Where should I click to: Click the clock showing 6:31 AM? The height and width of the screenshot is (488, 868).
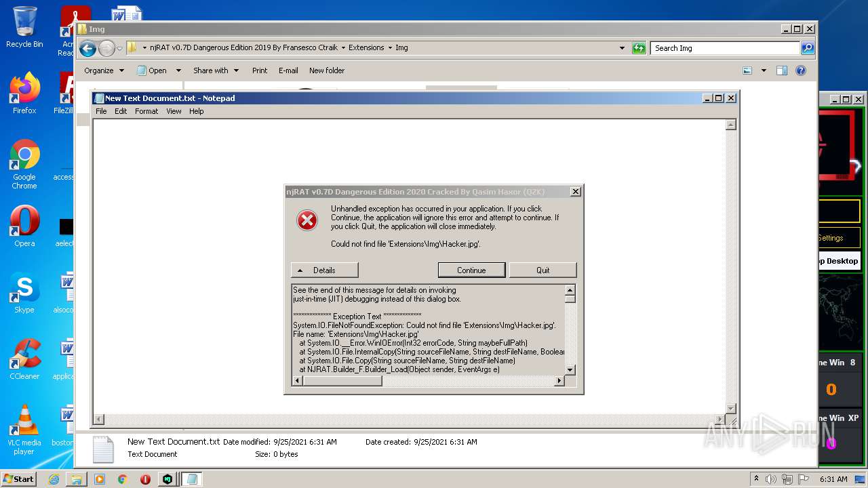pyautogui.click(x=833, y=479)
